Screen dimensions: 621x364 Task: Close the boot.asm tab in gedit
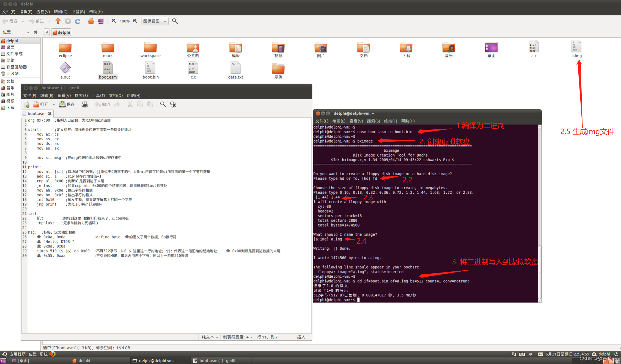[50, 113]
